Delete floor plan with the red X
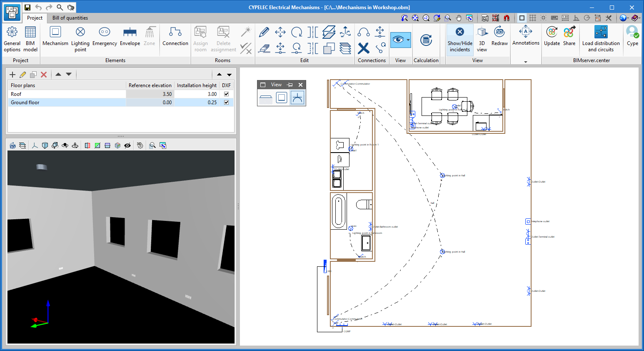644x351 pixels. click(44, 75)
